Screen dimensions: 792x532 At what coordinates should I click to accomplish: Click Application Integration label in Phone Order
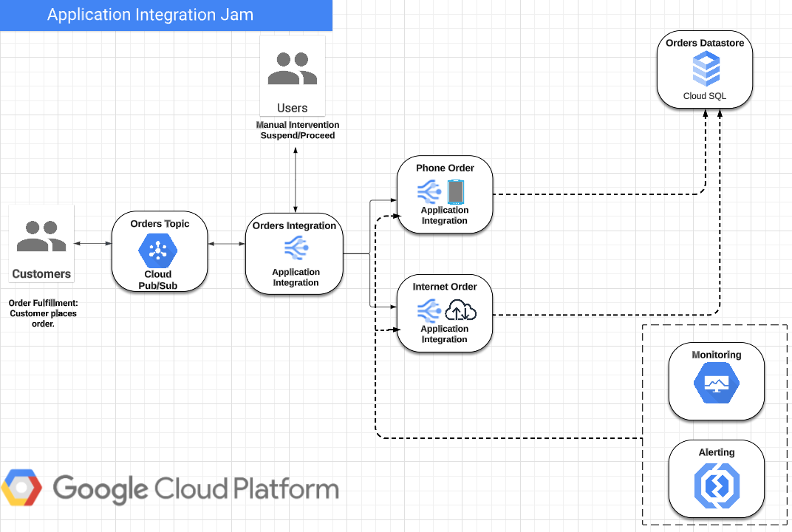[x=445, y=215]
